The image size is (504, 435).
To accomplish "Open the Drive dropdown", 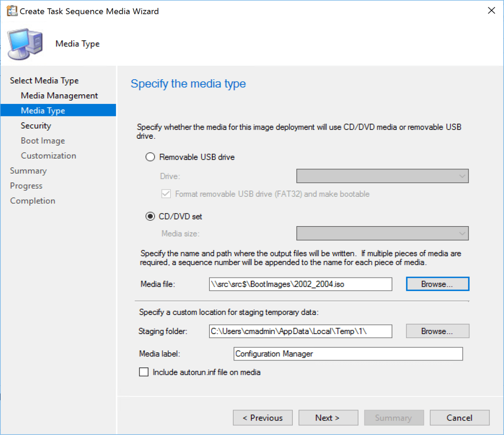I will [382, 176].
